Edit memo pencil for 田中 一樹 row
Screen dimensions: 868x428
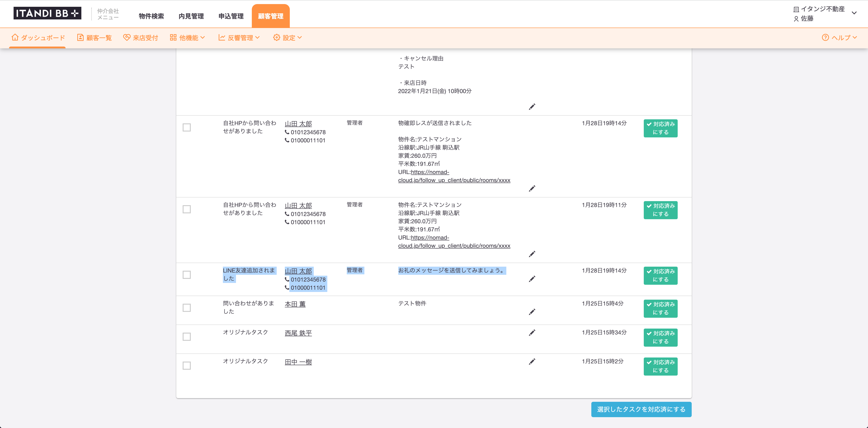pyautogui.click(x=532, y=362)
